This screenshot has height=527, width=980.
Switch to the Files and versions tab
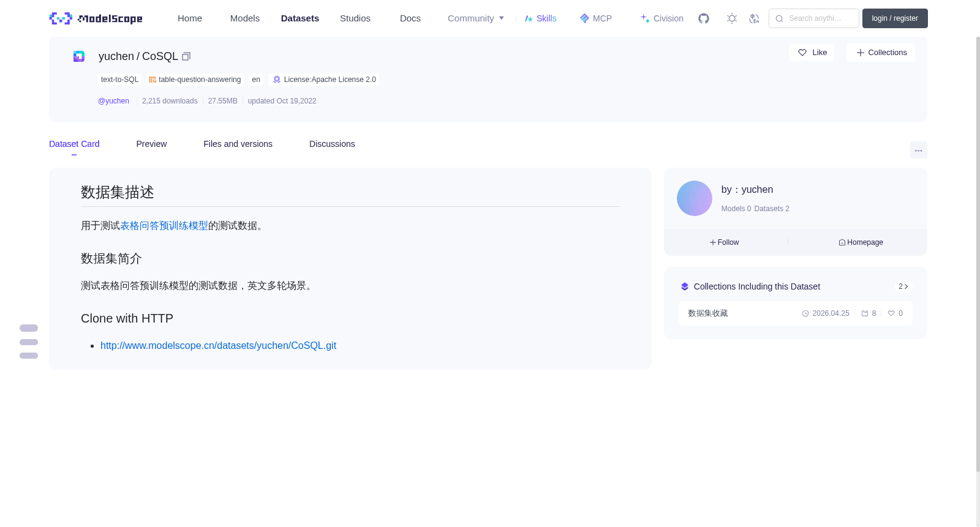(x=238, y=144)
